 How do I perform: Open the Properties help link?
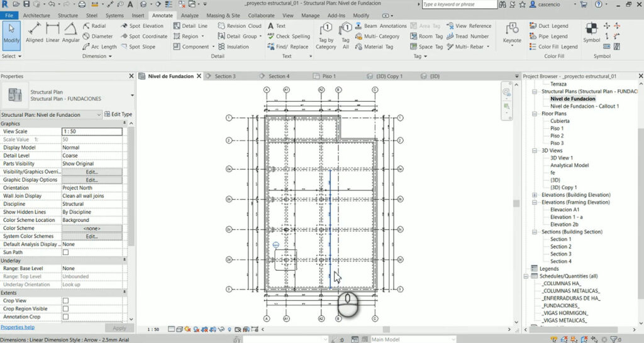18,327
